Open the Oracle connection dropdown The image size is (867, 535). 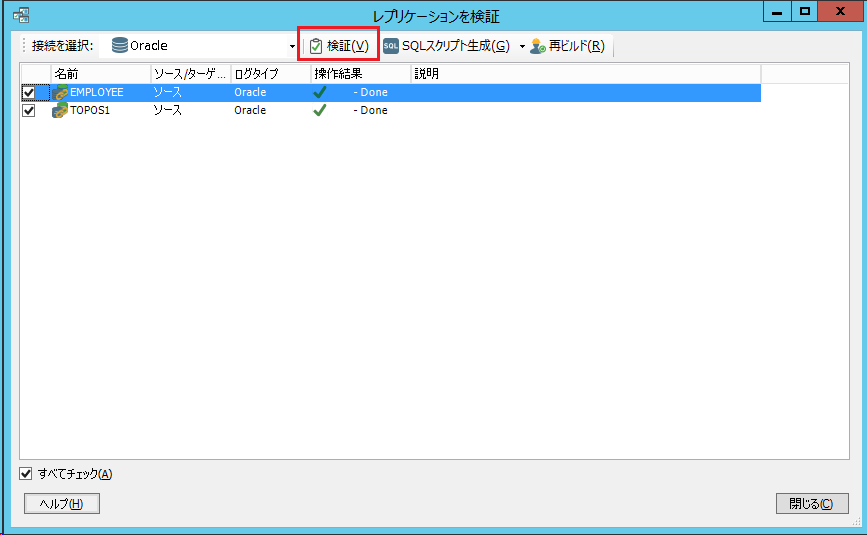pyautogui.click(x=292, y=47)
